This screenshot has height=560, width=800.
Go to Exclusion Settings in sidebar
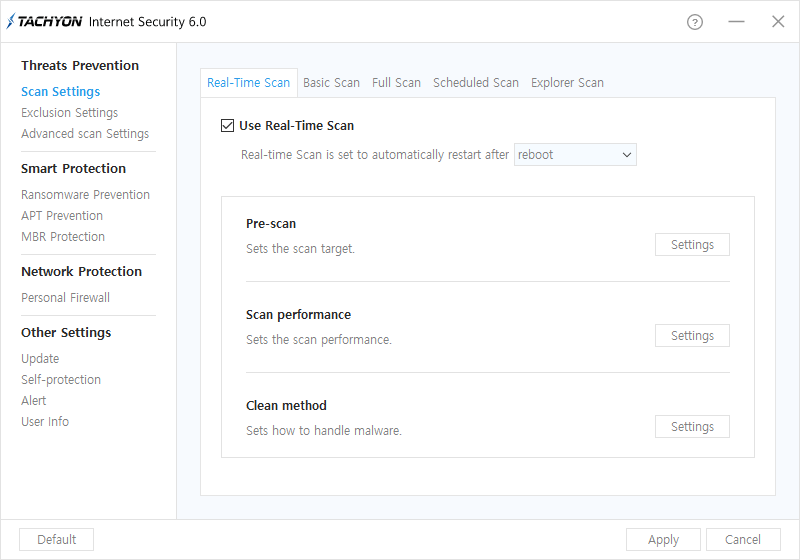tap(69, 113)
